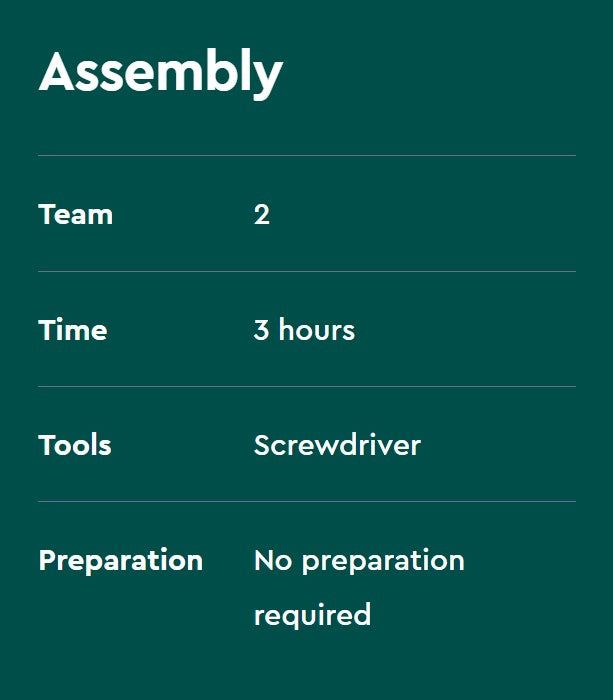This screenshot has width=613, height=700.
Task: Select the "Team" row label
Action: (x=75, y=214)
